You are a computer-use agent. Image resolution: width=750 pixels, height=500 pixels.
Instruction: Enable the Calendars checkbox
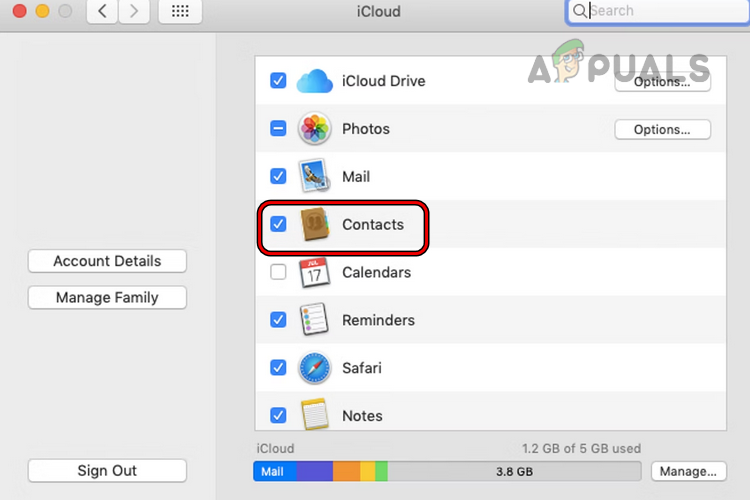(x=278, y=272)
